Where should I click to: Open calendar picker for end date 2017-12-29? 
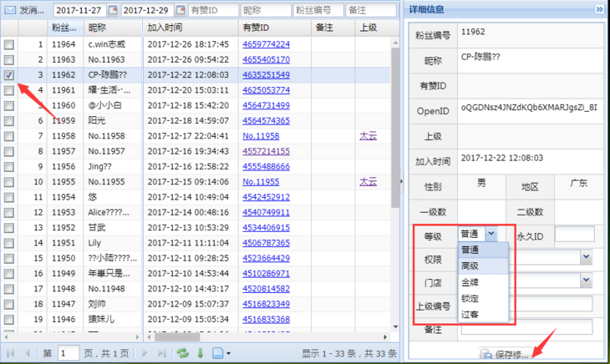click(178, 10)
